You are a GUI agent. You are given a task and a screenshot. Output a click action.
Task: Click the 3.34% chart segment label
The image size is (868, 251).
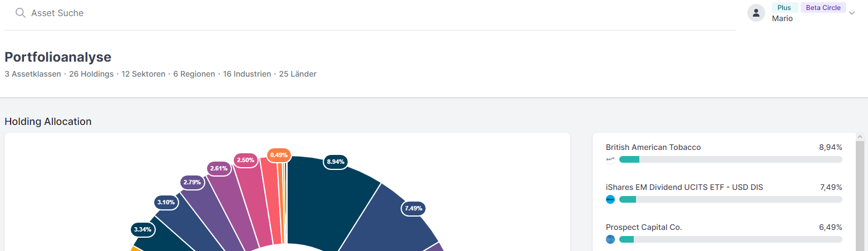coord(144,228)
